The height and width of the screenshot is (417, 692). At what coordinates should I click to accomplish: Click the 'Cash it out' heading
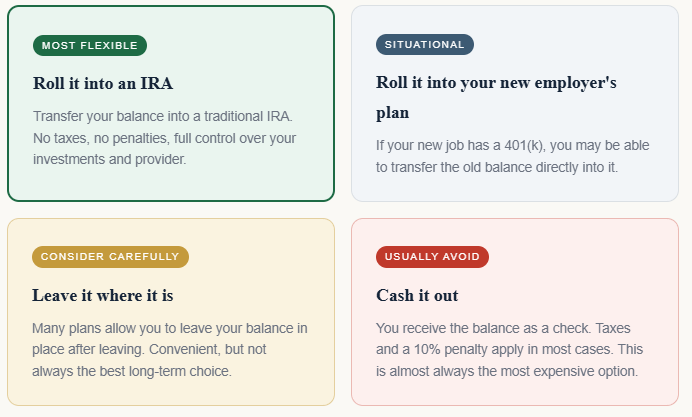(x=417, y=296)
